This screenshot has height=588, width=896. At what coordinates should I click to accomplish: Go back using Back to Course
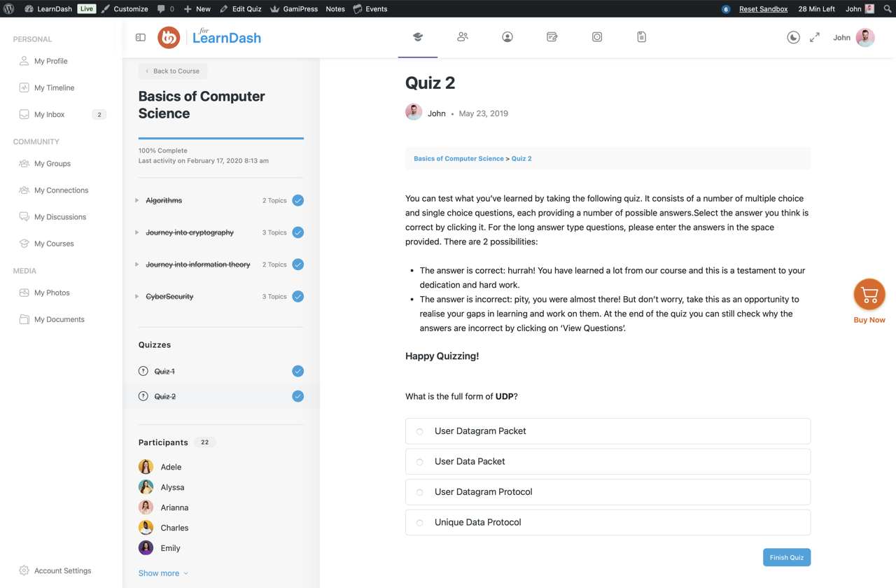coord(173,71)
